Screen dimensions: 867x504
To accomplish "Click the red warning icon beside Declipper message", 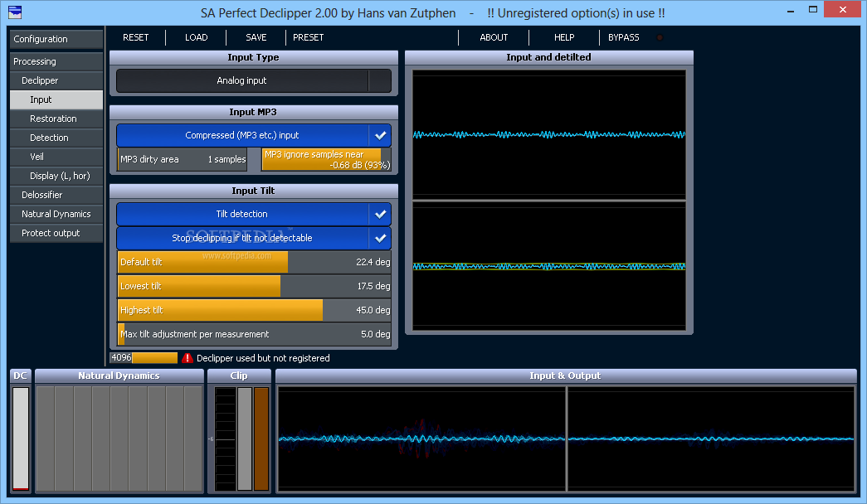I will click(x=188, y=358).
